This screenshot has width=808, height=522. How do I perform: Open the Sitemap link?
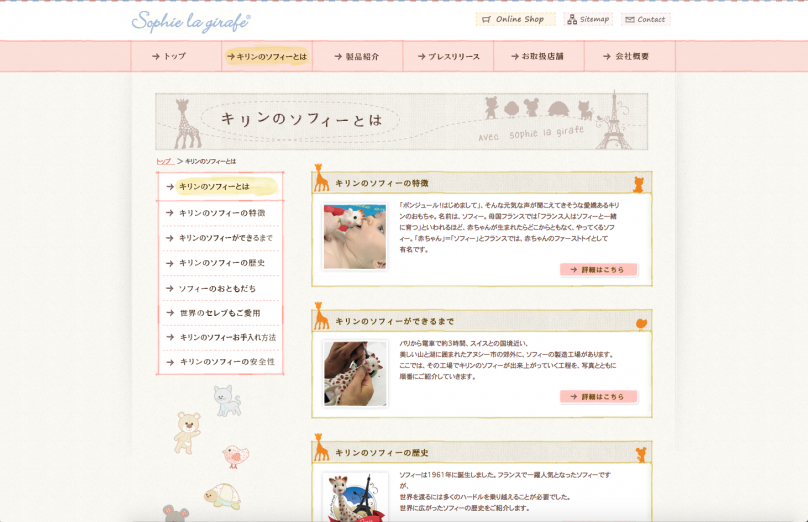[588, 20]
